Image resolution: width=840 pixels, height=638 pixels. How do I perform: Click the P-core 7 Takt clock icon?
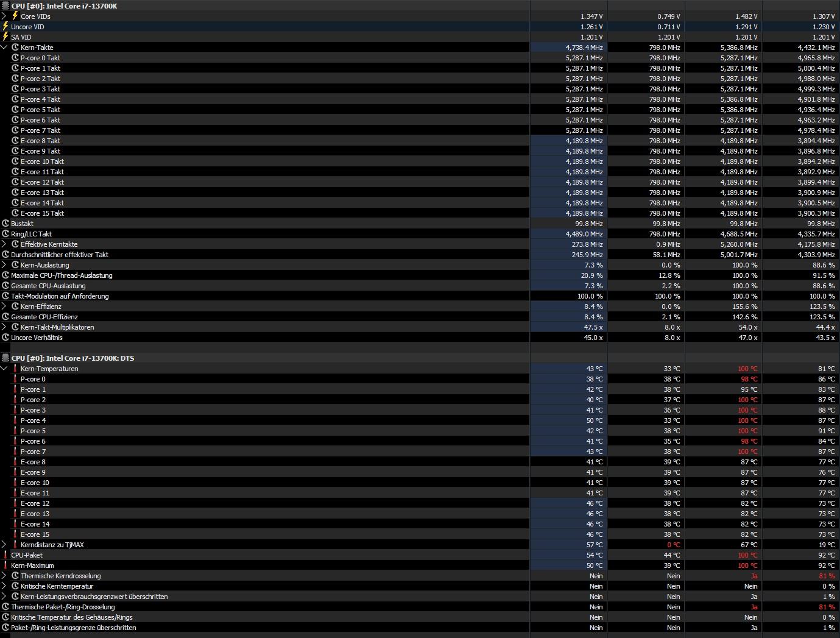click(x=15, y=130)
